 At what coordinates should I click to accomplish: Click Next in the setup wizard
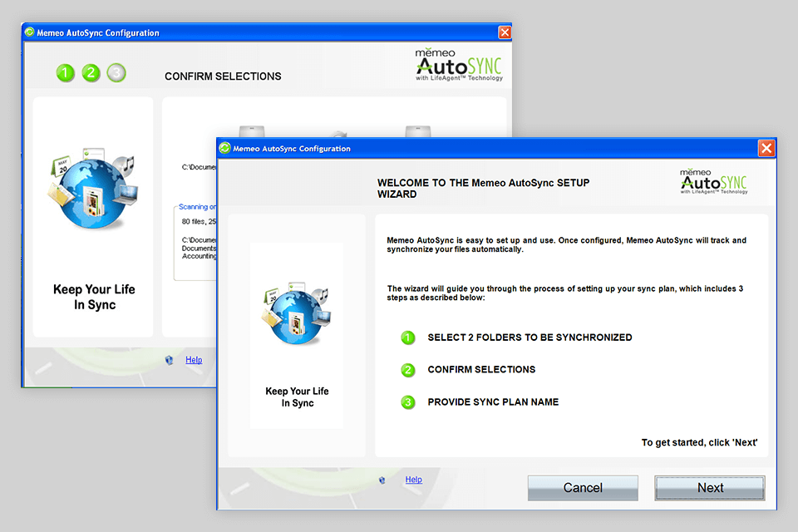coord(709,488)
